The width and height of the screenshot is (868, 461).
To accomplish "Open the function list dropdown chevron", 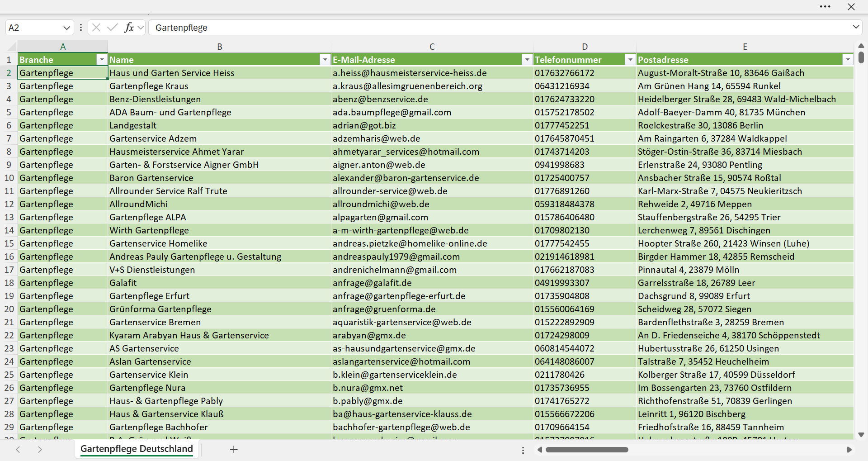I will pos(141,28).
